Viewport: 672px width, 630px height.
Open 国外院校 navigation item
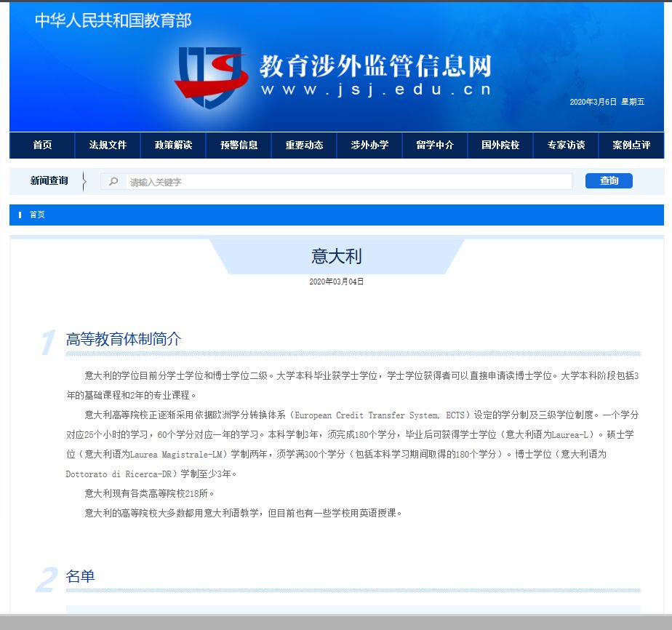500,145
